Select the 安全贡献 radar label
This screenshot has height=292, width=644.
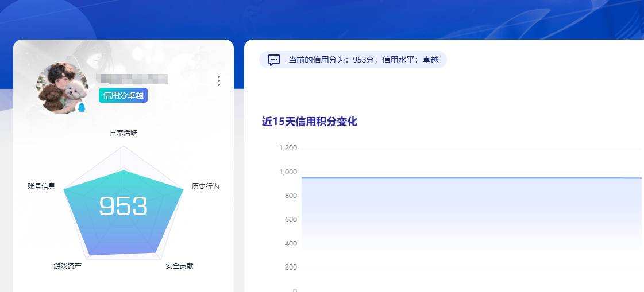point(179,266)
